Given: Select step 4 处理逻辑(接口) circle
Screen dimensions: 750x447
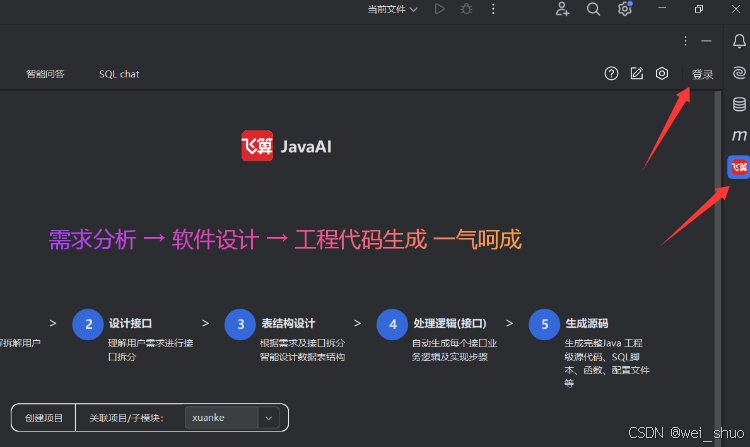Looking at the screenshot, I should [392, 324].
